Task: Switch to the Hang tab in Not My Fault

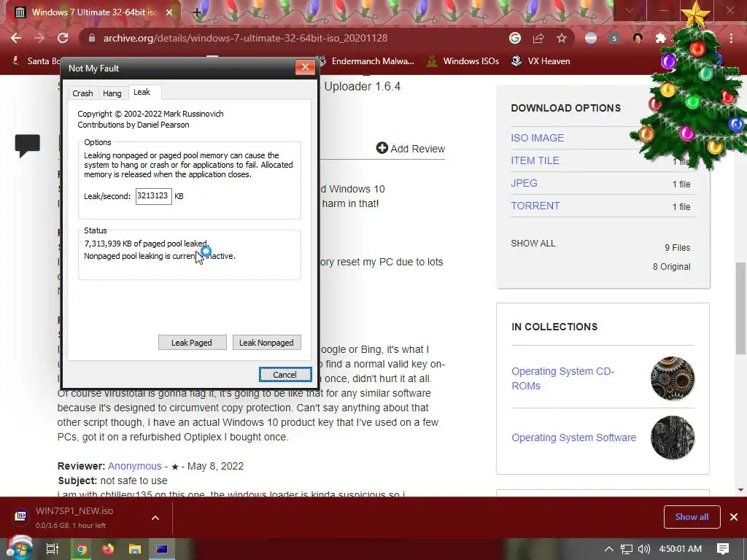Action: 112,93
